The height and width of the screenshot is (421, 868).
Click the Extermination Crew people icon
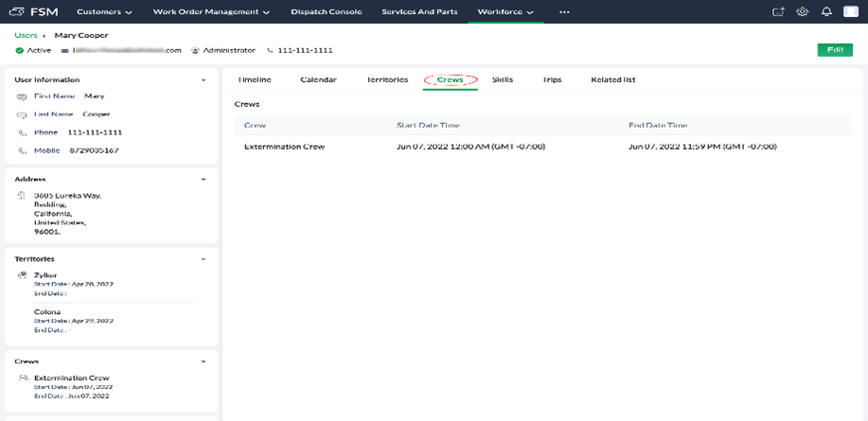pyautogui.click(x=24, y=378)
